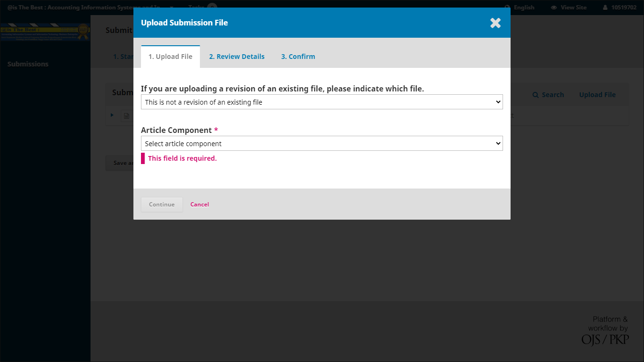Image resolution: width=644 pixels, height=362 pixels.
Task: Open the 10519702 user menu
Action: coord(619,8)
